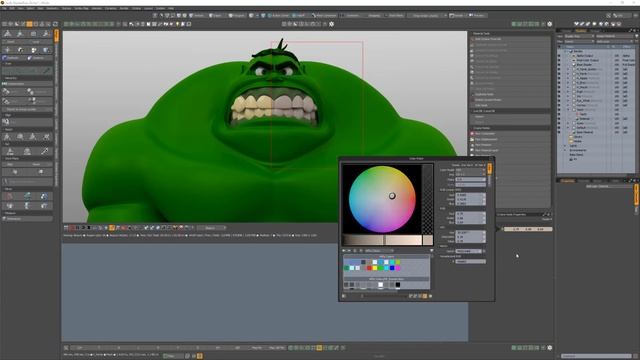The width and height of the screenshot is (640, 360).
Task: Click the orange icon in the timeline's center toolbar
Action: [x=319, y=348]
